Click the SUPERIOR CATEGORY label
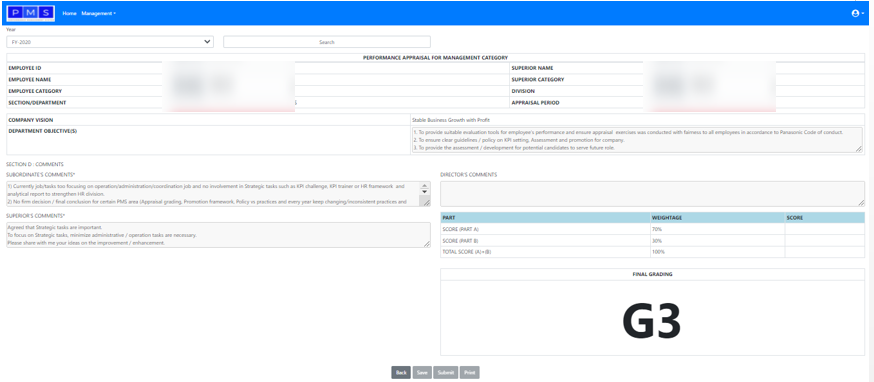Screen dimensions: 874x382 pos(537,80)
